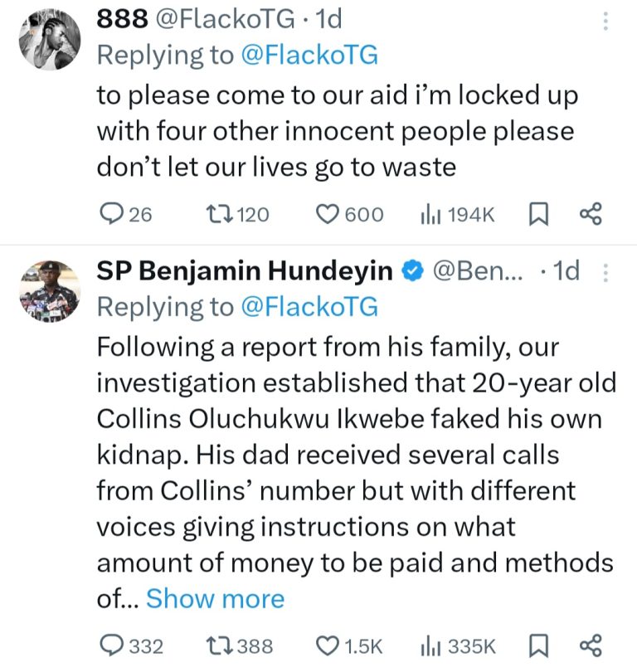Open more options on Hundeyin's tweet
This screenshot has height=672, width=637.
(605, 272)
